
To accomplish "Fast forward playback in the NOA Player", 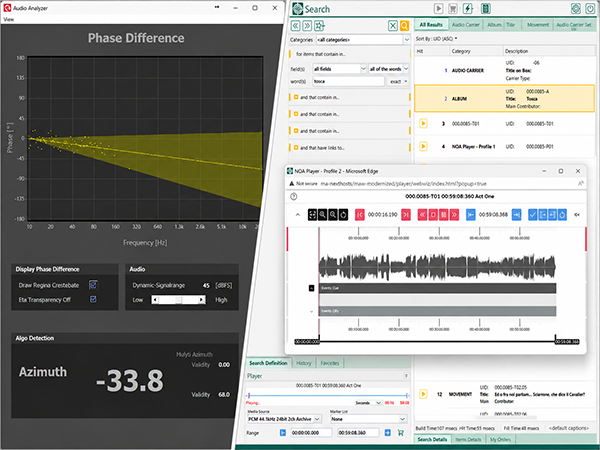I will tap(454, 215).
